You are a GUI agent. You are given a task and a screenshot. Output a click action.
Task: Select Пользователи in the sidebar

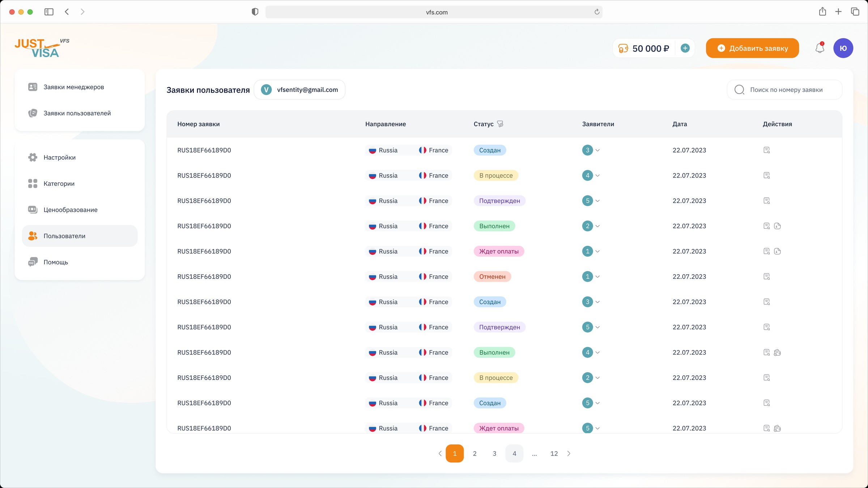click(80, 236)
